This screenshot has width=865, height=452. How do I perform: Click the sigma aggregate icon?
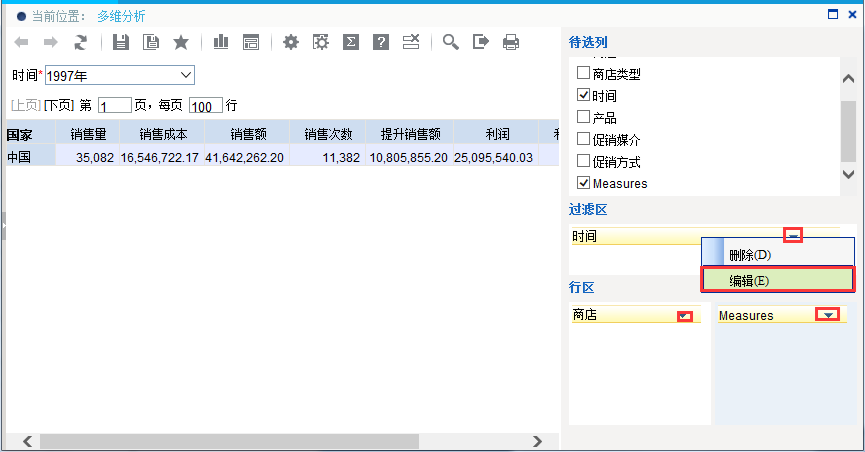pos(351,42)
